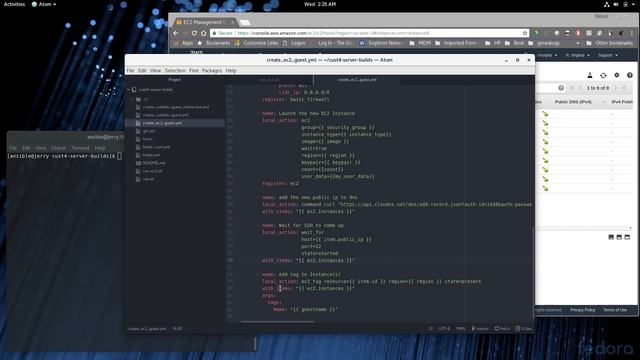This screenshot has height=360, width=640.
Task: Open a new Chrome tab
Action: coord(245,22)
